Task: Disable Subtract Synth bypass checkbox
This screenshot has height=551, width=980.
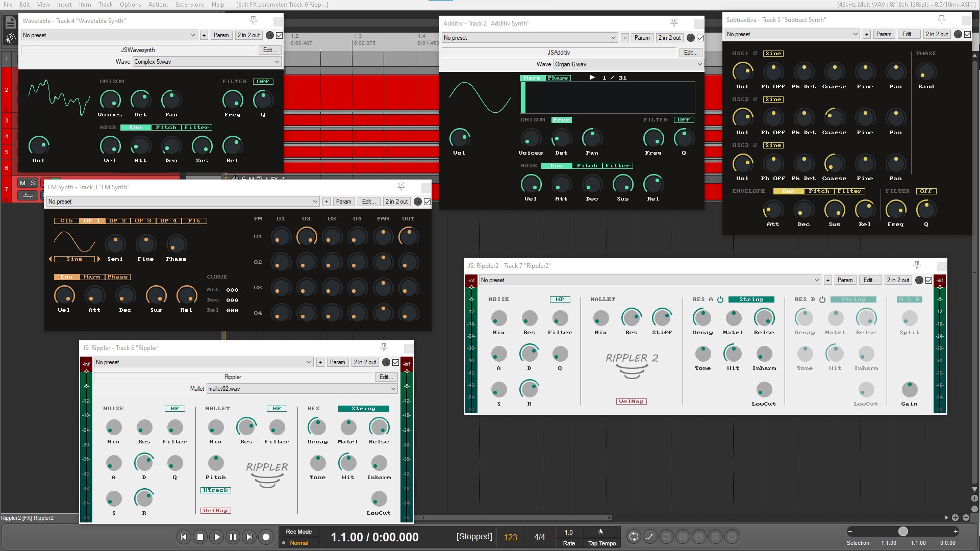Action: pyautogui.click(x=967, y=34)
